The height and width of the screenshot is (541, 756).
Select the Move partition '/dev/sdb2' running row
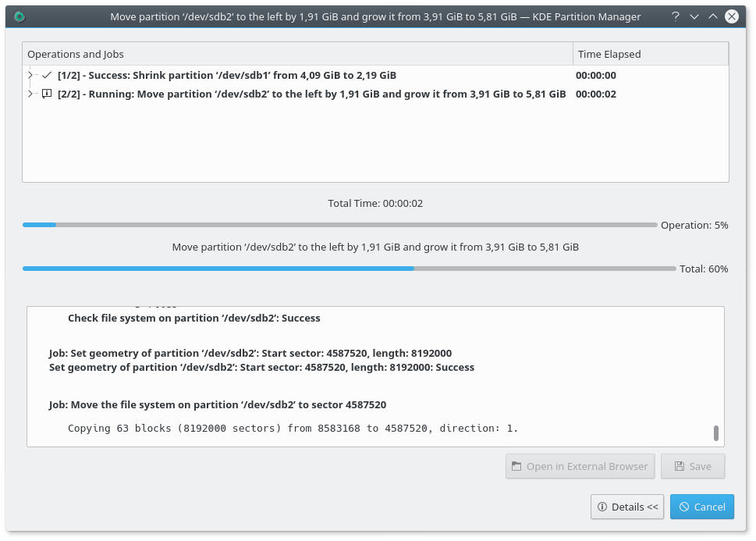311,94
